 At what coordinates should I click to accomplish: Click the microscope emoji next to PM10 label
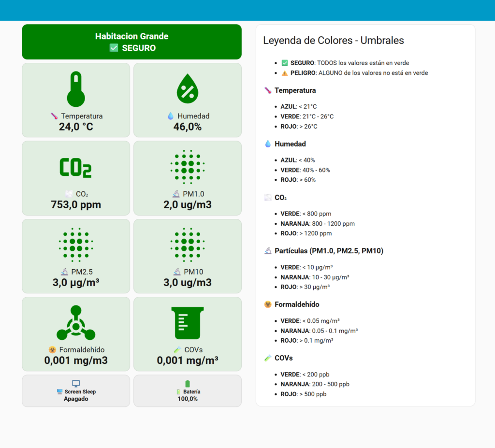point(177,272)
